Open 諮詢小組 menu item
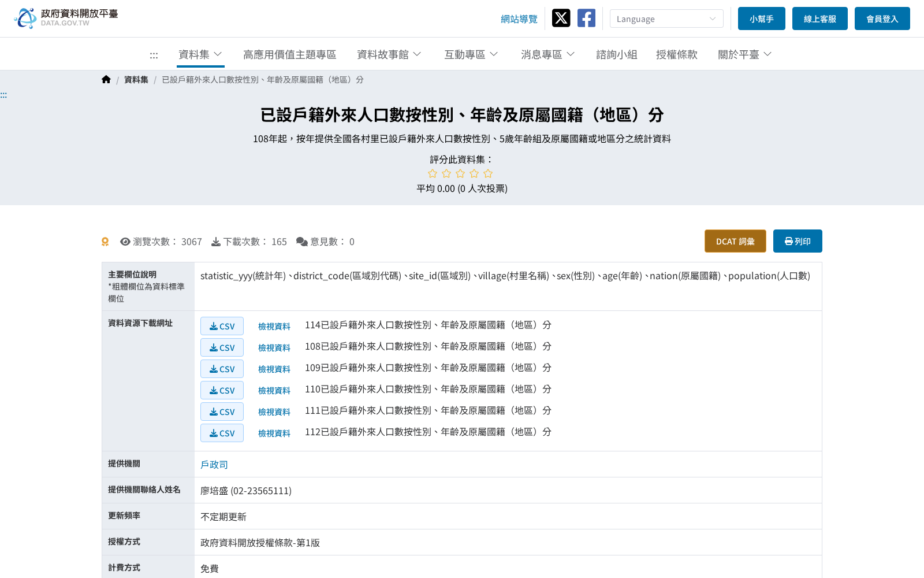The width and height of the screenshot is (924, 578). pos(617,54)
